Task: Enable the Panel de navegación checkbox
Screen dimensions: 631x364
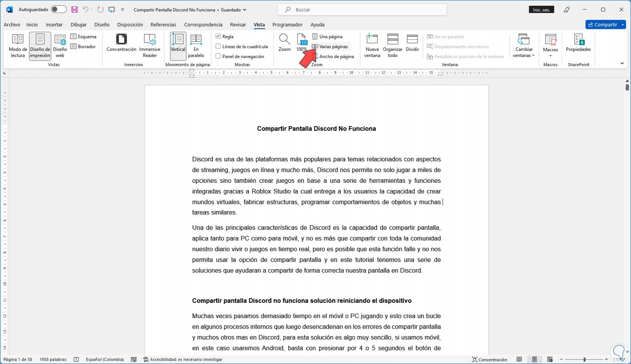Action: click(x=218, y=57)
